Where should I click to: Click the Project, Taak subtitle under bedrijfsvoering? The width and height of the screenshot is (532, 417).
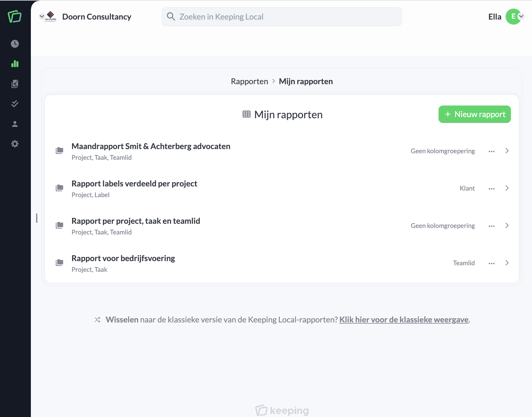[89, 269]
